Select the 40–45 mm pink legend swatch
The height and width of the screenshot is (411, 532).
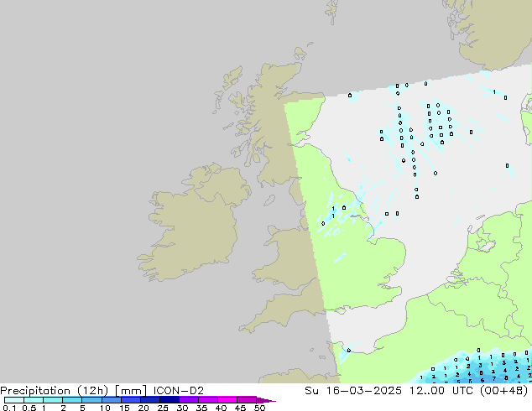pos(227,400)
